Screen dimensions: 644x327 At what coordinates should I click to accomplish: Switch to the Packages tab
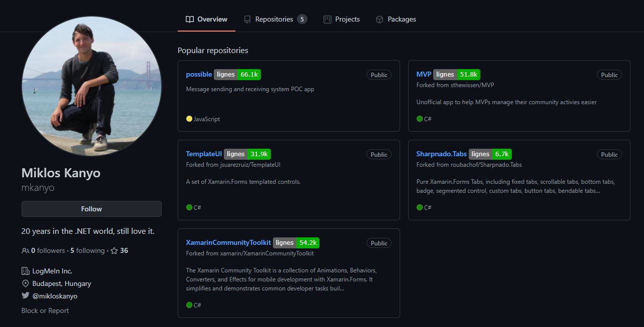tap(402, 20)
